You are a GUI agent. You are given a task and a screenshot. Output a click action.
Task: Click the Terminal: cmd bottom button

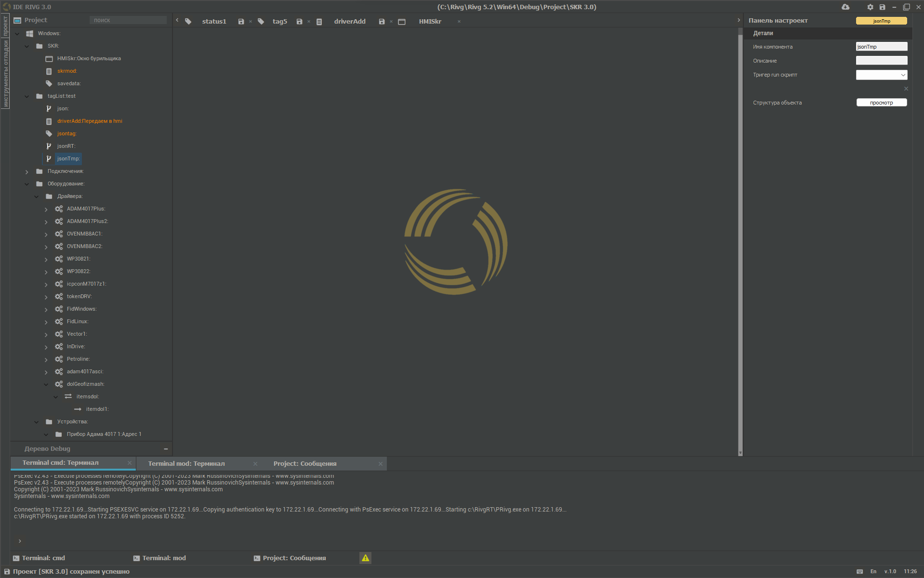[x=40, y=558]
